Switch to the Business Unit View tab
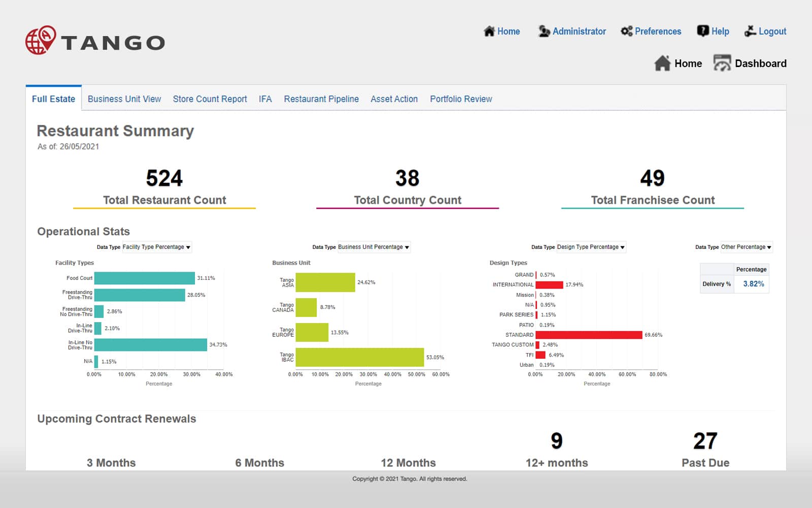This screenshot has width=812, height=508. point(124,99)
